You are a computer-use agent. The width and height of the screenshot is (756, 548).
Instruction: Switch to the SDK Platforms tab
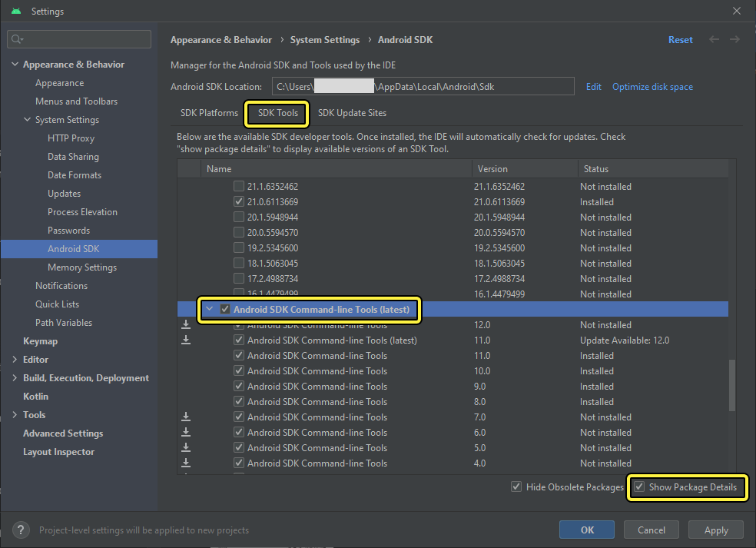[209, 113]
